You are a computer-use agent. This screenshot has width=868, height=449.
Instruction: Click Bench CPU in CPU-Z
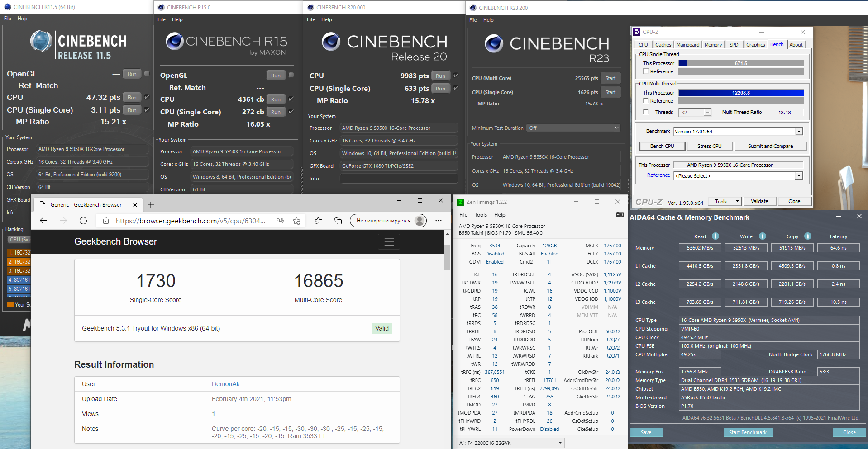(x=662, y=146)
